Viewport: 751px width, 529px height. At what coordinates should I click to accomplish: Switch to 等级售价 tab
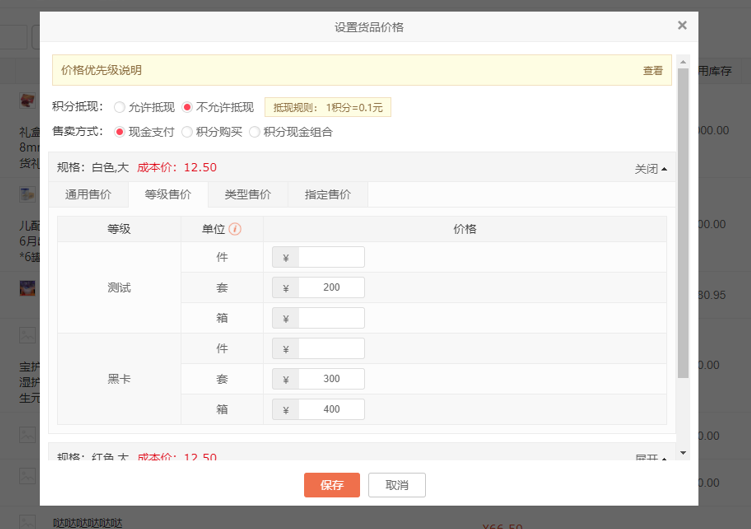pyautogui.click(x=168, y=195)
